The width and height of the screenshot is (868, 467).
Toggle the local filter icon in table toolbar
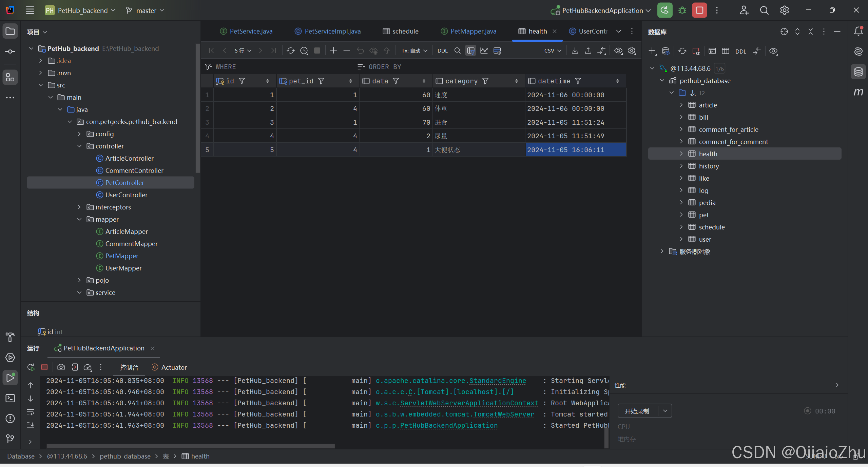(x=470, y=51)
